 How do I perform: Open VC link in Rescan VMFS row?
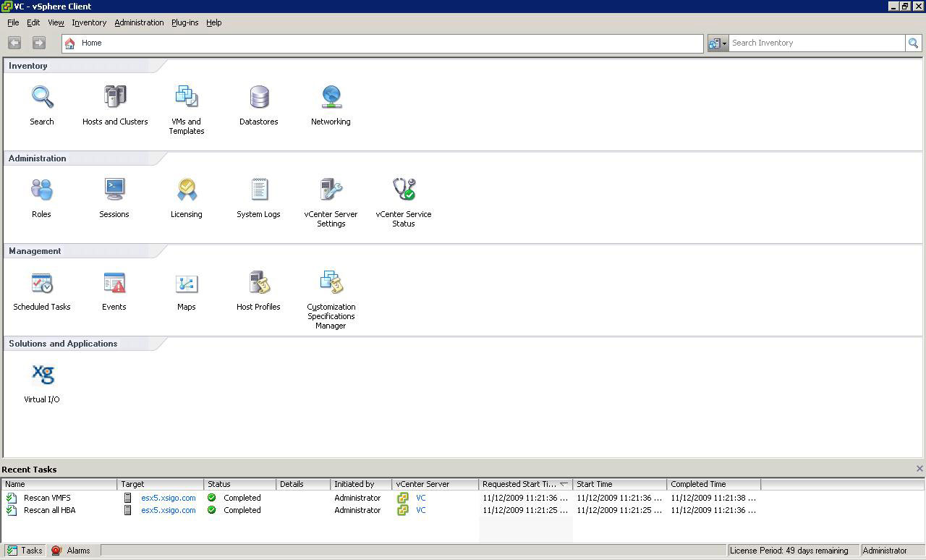(421, 498)
